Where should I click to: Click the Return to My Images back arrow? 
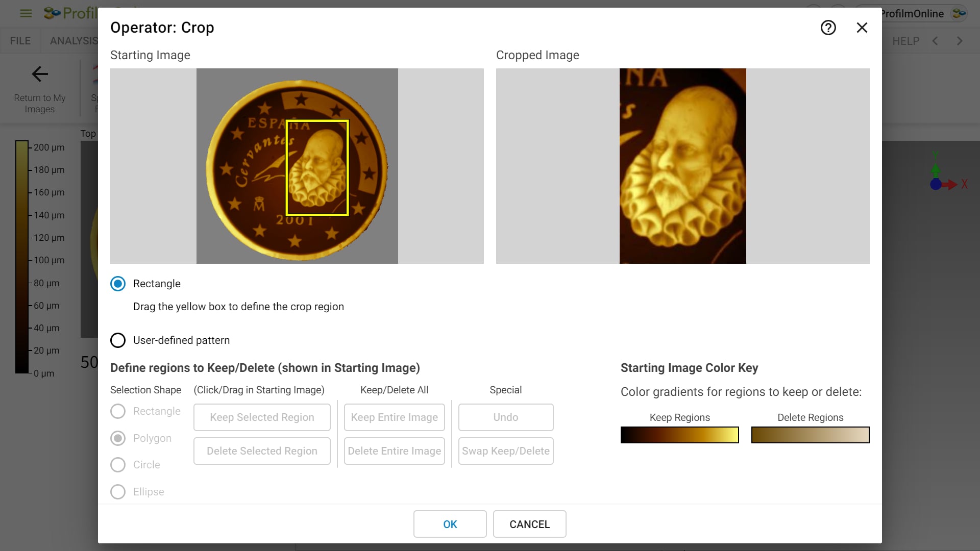(40, 74)
